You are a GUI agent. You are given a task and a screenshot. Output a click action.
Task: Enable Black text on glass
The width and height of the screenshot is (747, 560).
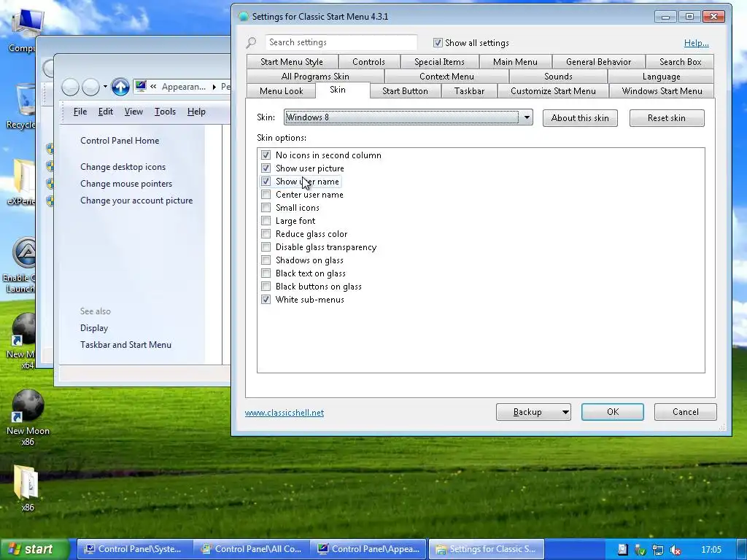pos(266,273)
